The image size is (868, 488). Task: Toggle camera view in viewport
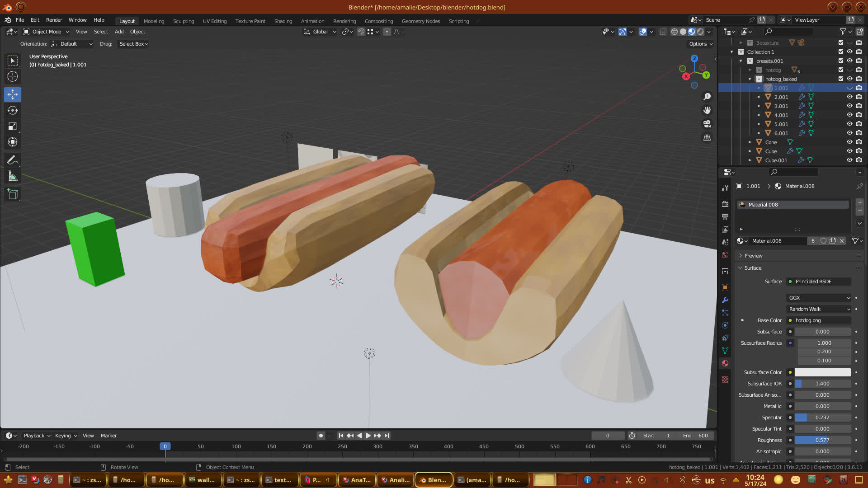pyautogui.click(x=707, y=124)
